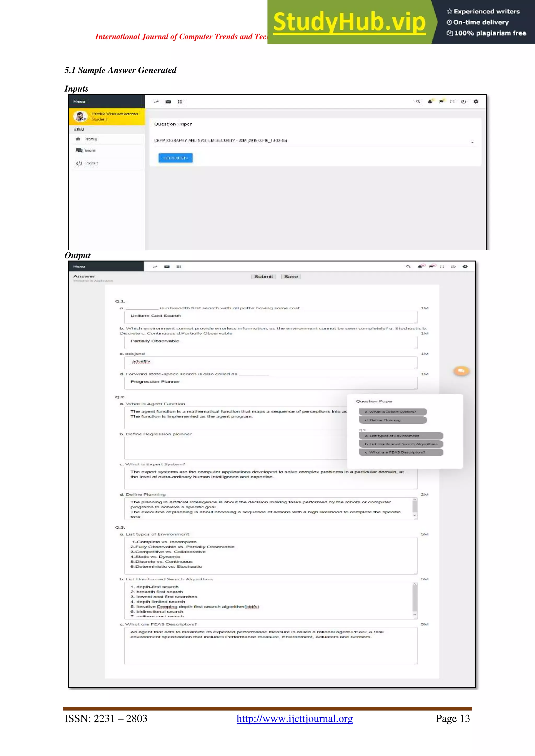Open the Exam menu item
The image size is (535, 756).
89,150
